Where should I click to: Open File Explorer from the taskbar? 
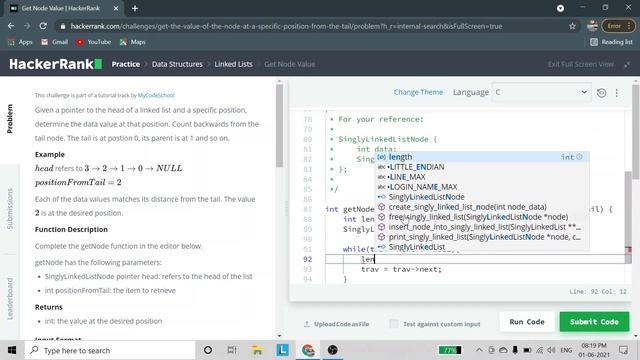pyautogui.click(x=258, y=350)
